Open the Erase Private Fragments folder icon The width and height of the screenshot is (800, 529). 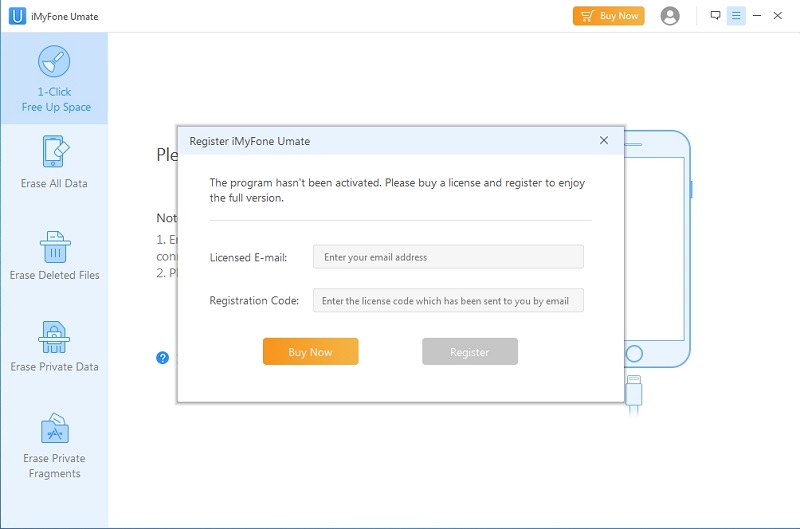coord(55,429)
